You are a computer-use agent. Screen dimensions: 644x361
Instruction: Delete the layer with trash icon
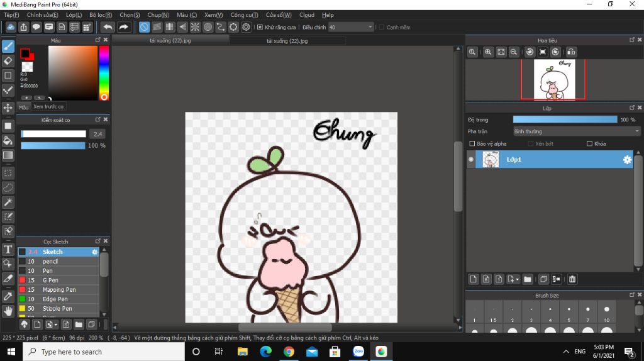click(x=572, y=279)
